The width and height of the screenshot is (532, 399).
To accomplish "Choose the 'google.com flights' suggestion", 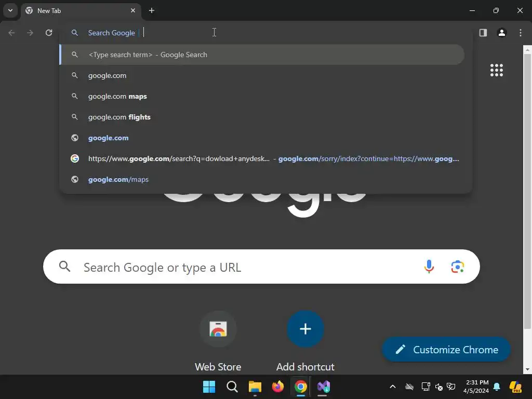I will coord(262,117).
